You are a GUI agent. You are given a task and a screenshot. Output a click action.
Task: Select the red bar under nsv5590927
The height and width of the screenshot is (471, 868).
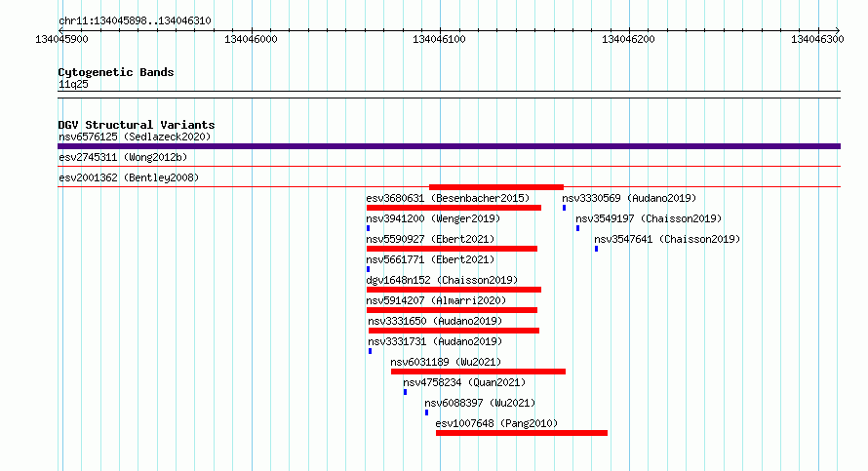(x=452, y=249)
